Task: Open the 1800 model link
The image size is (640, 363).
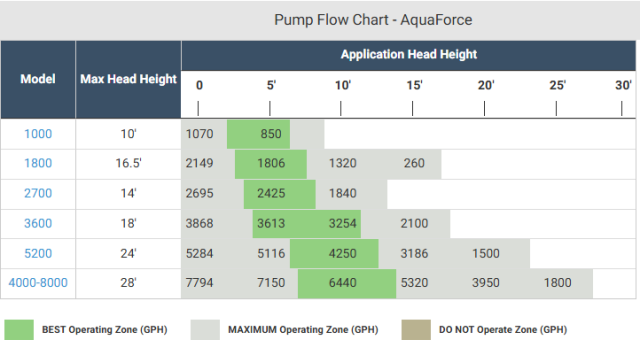Action: (38, 163)
